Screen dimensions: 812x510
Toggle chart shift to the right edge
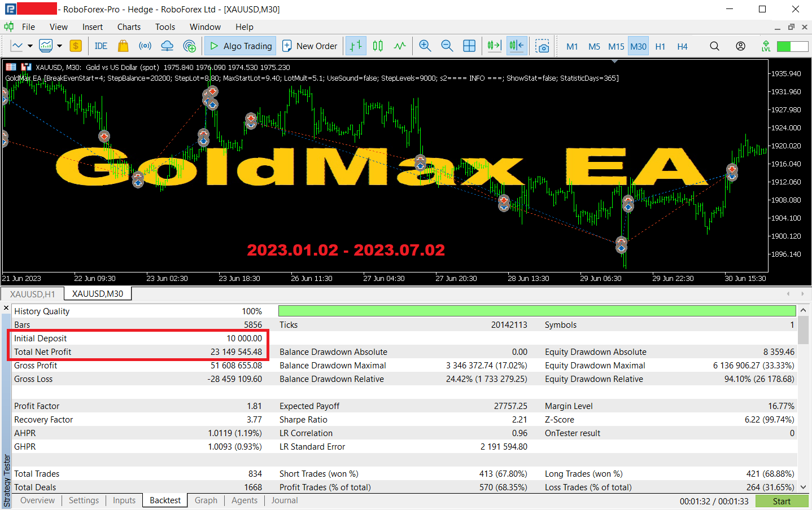click(x=495, y=46)
